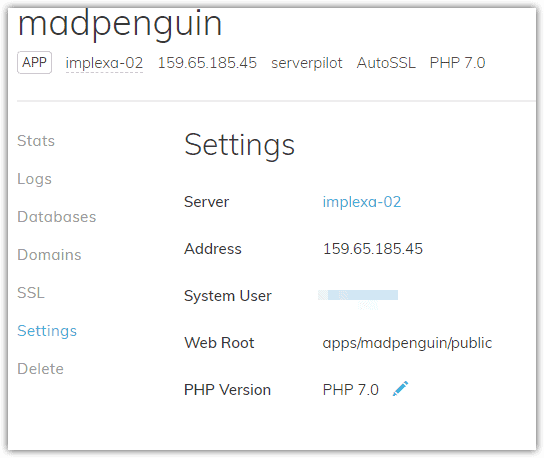Viewport: 544px width, 458px height.
Task: Select Settings in the sidebar
Action: 47,331
